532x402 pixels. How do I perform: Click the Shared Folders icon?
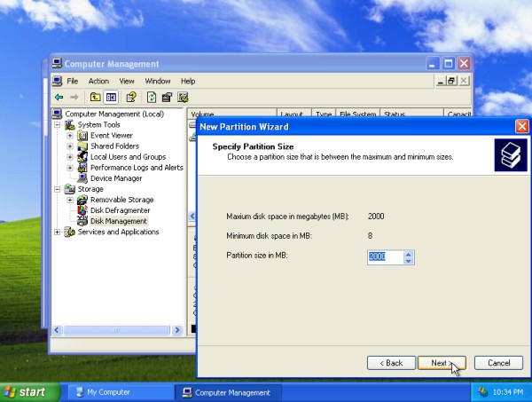82,146
